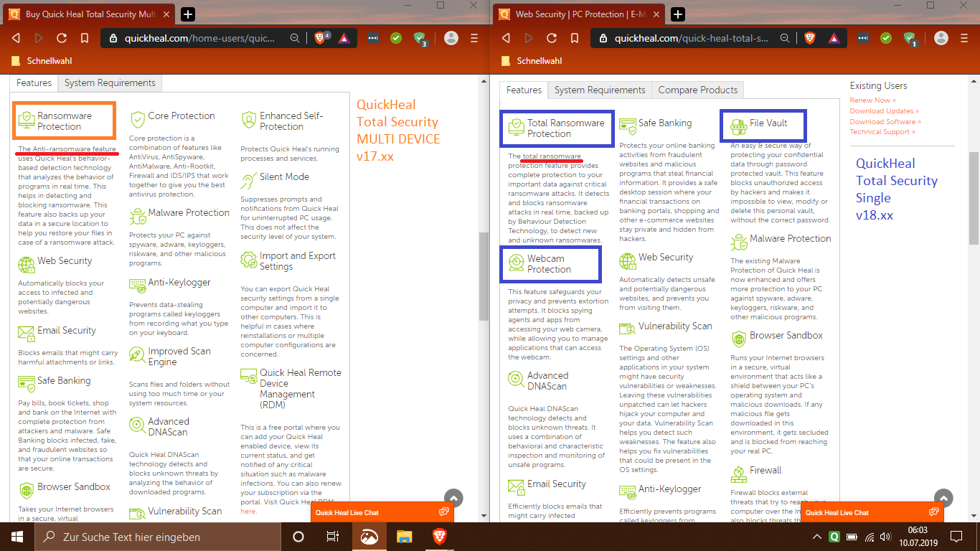
Task: Click the Web Security globe icon in left window
Action: click(x=27, y=265)
